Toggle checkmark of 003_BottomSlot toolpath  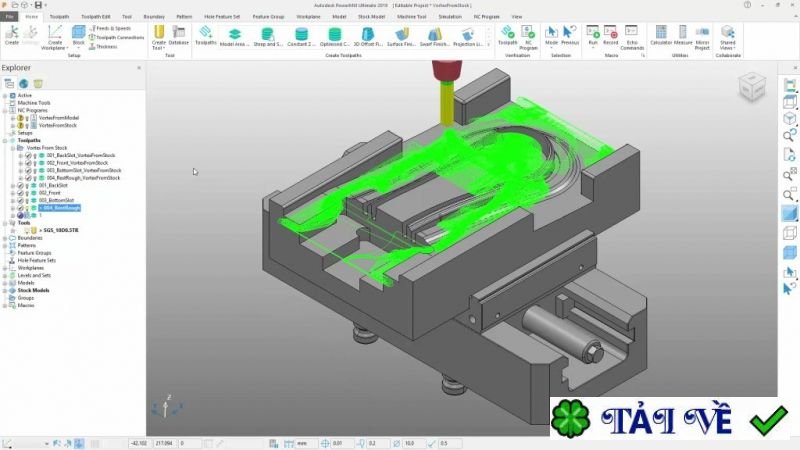(x=20, y=201)
